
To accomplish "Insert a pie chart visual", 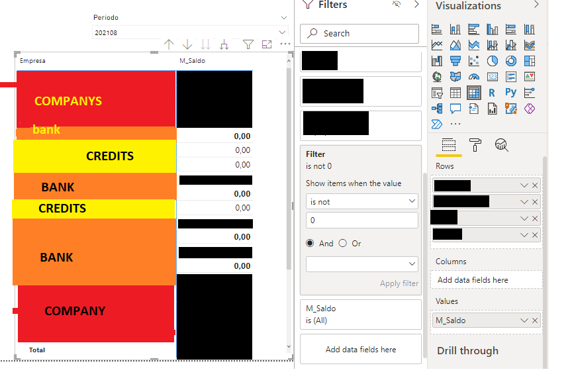I will pyautogui.click(x=493, y=61).
